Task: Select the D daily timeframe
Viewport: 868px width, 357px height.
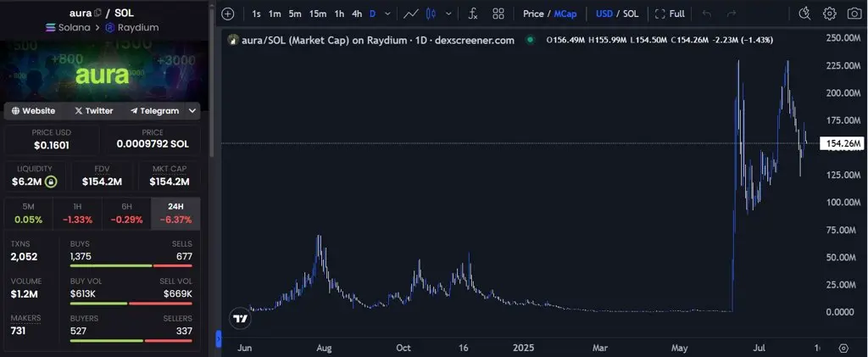Action: coord(372,14)
